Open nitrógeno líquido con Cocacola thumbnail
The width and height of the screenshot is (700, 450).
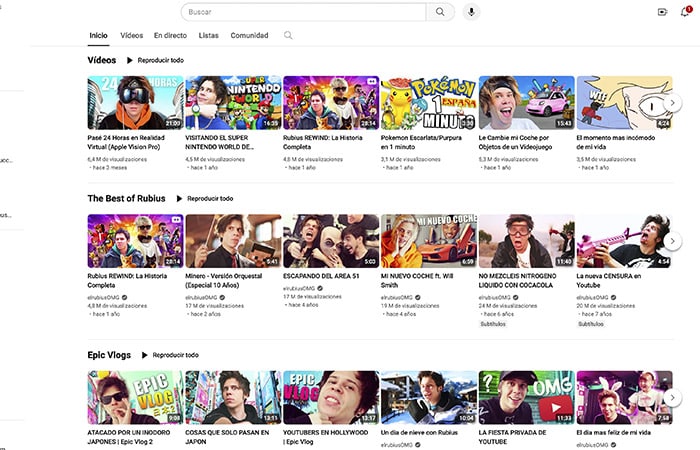tap(526, 241)
